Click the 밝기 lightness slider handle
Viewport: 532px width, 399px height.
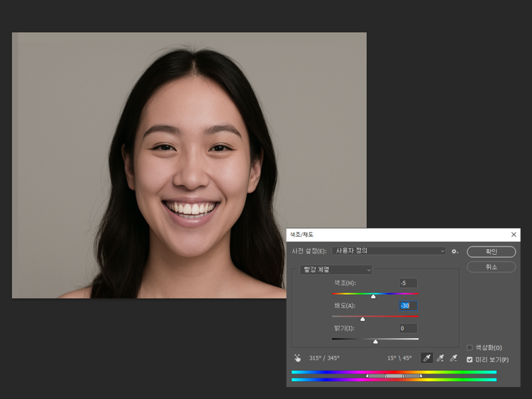click(x=375, y=342)
